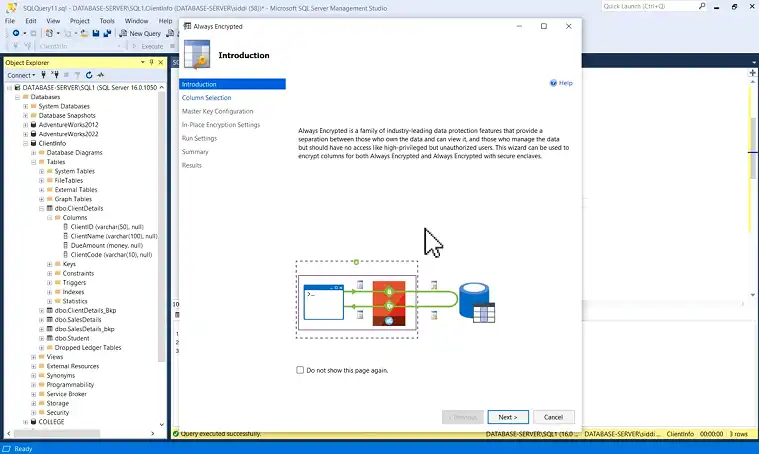Expand the dbo.SalesDetails table node
Viewport: 759px width, 454px height.
pos(42,320)
